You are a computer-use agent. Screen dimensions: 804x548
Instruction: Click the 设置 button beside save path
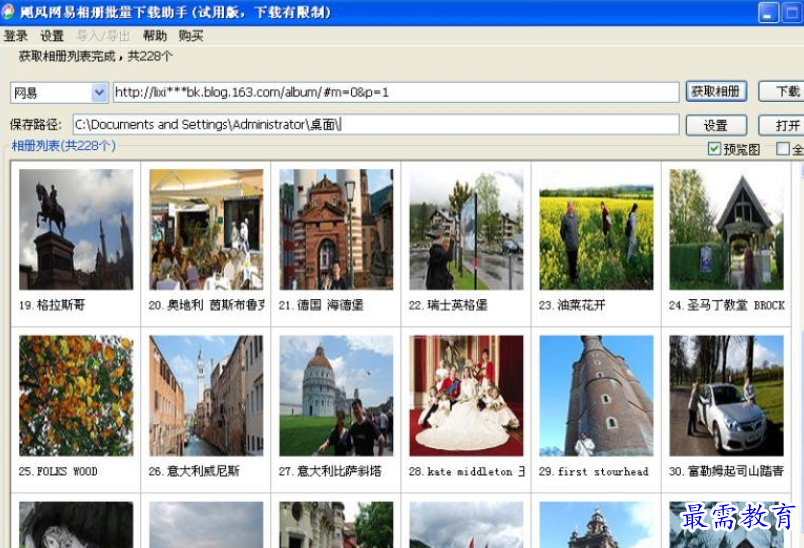tap(716, 125)
